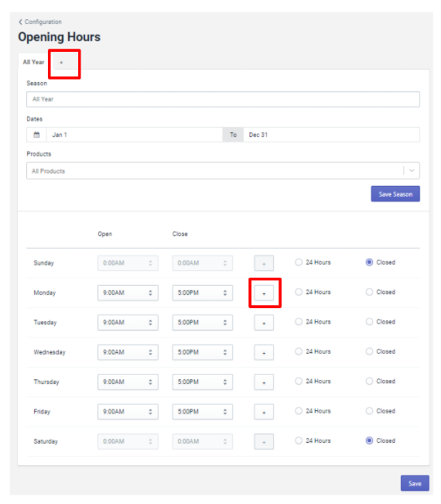This screenshot has width=441, height=504.
Task: Switch to the All Year tab
Action: [x=34, y=62]
